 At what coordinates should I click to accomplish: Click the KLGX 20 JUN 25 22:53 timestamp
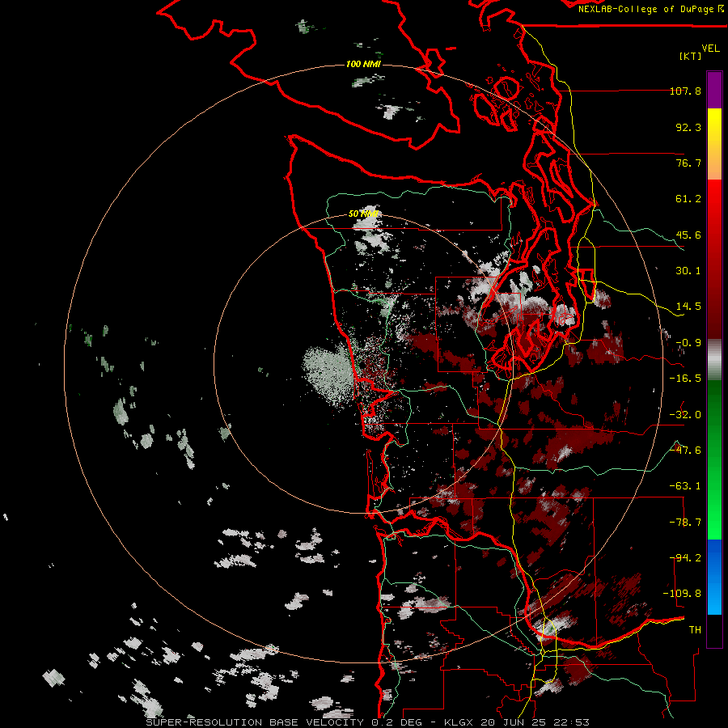pyautogui.click(x=517, y=722)
